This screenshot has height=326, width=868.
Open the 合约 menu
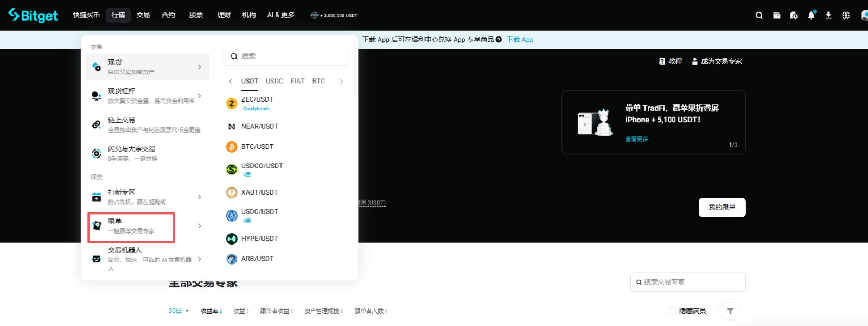[x=168, y=15]
